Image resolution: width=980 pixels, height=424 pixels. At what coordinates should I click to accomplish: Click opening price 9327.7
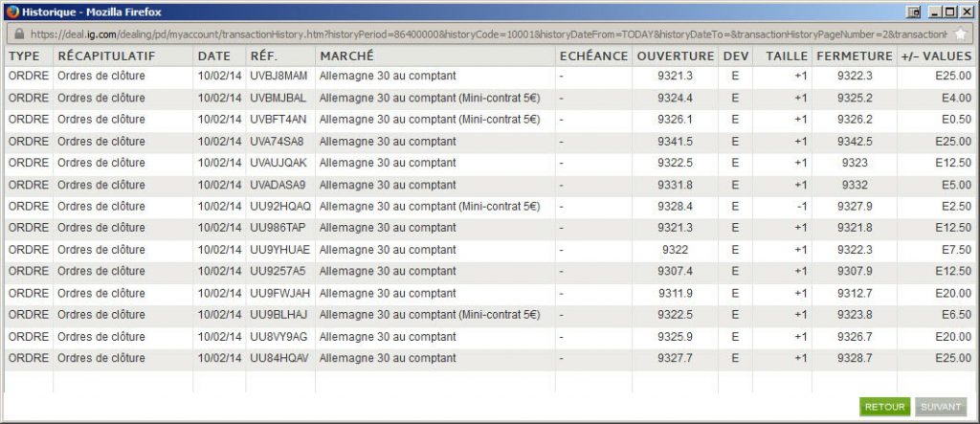(675, 358)
